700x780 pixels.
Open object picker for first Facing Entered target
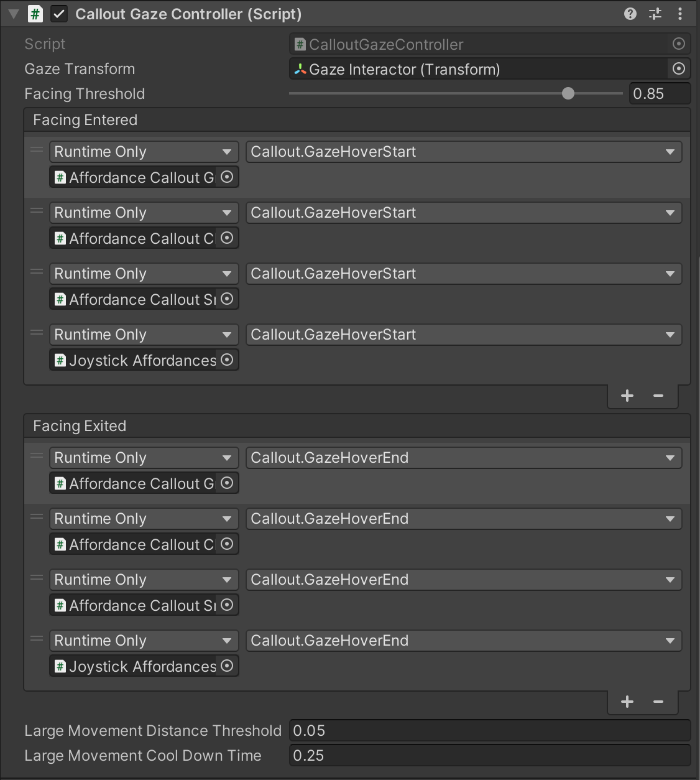[x=228, y=177]
